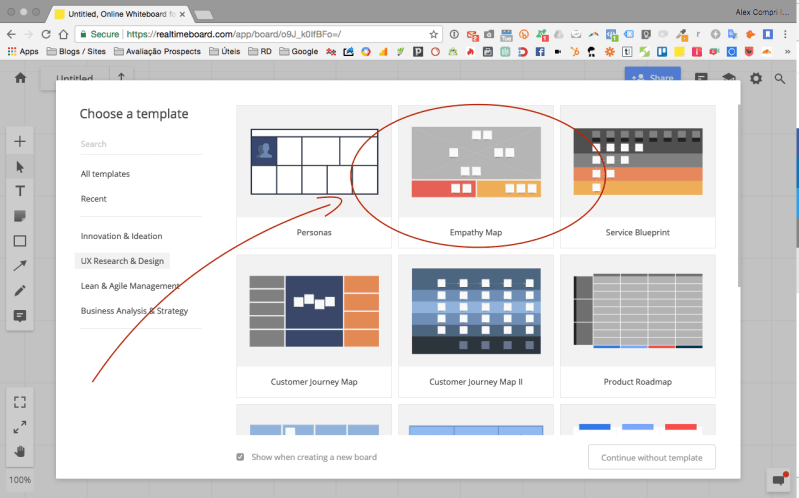The width and height of the screenshot is (799, 498).
Task: Click the Share button
Action: click(653, 75)
